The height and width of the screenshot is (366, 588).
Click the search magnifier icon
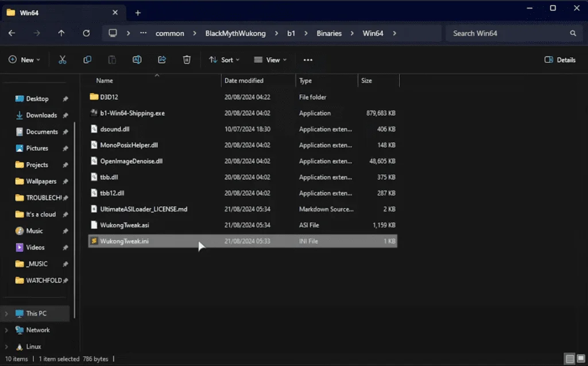573,33
